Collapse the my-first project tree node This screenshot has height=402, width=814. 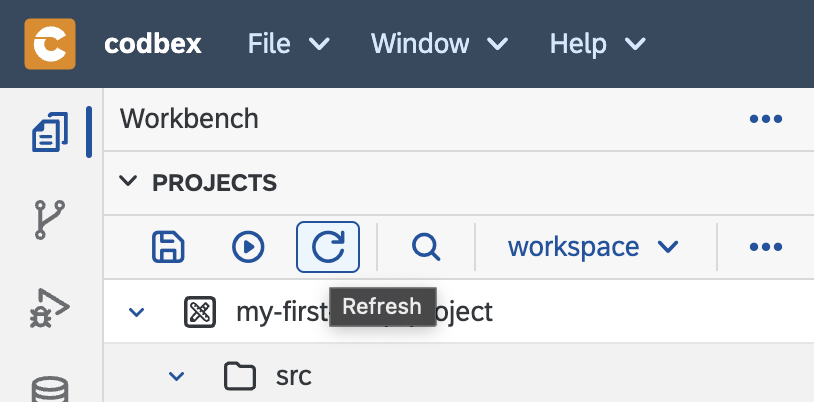[137, 312]
